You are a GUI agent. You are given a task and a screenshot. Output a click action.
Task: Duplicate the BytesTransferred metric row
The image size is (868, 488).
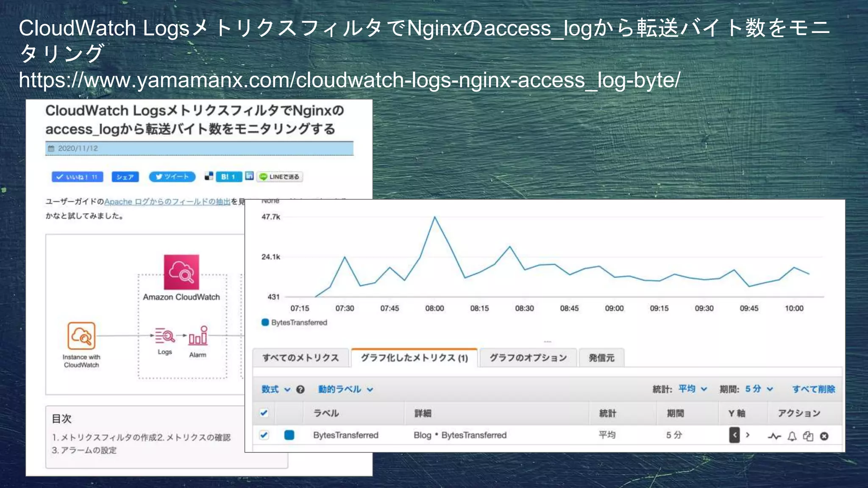pyautogui.click(x=808, y=436)
